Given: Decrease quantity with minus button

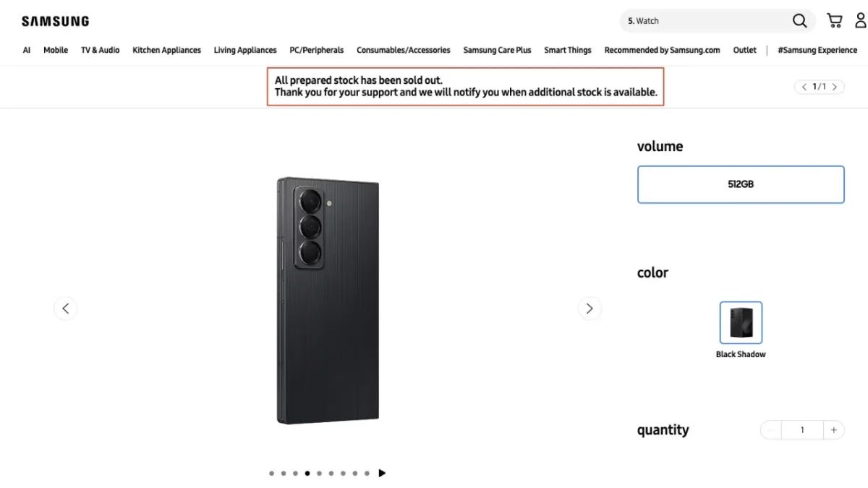Looking at the screenshot, I should coord(771,430).
